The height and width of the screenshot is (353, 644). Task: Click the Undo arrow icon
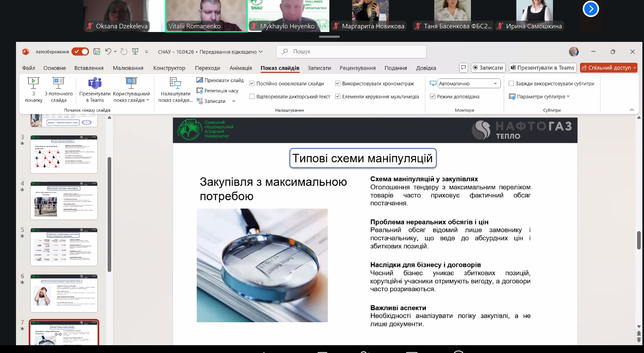pyautogui.click(x=108, y=52)
